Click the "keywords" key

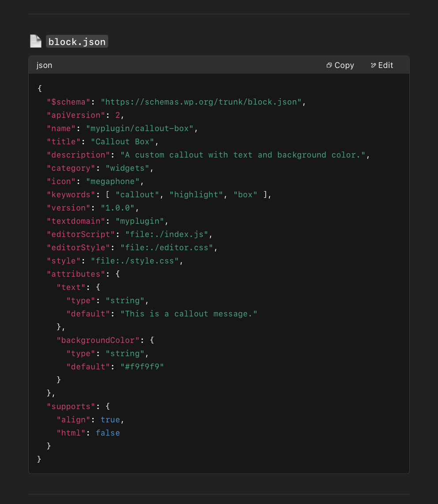pyautogui.click(x=71, y=195)
